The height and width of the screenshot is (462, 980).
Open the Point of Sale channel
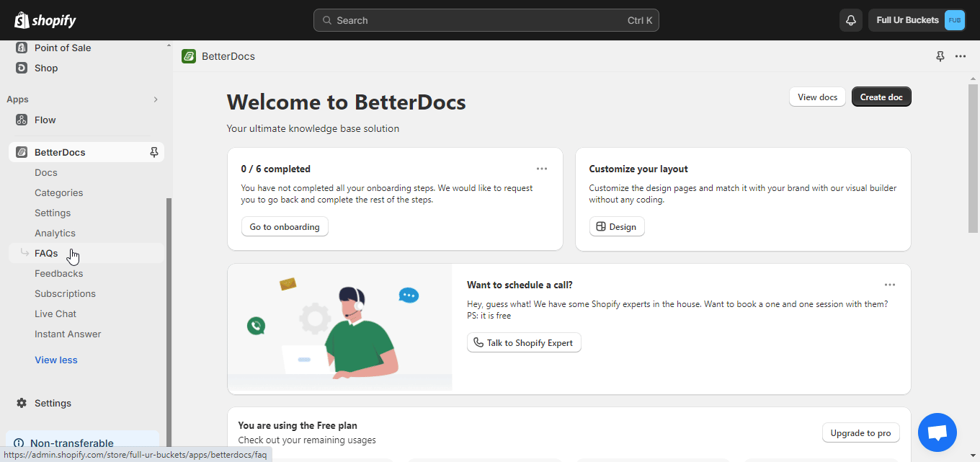(62, 48)
